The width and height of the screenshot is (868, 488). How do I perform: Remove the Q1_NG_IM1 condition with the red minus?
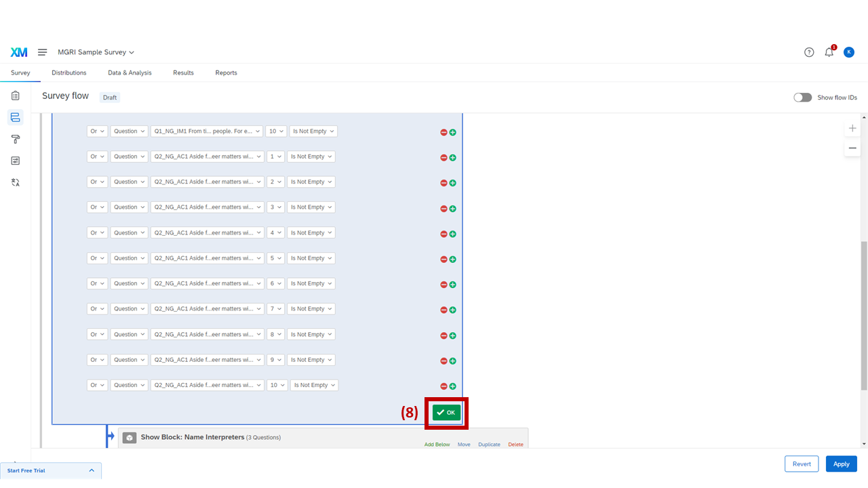(443, 132)
